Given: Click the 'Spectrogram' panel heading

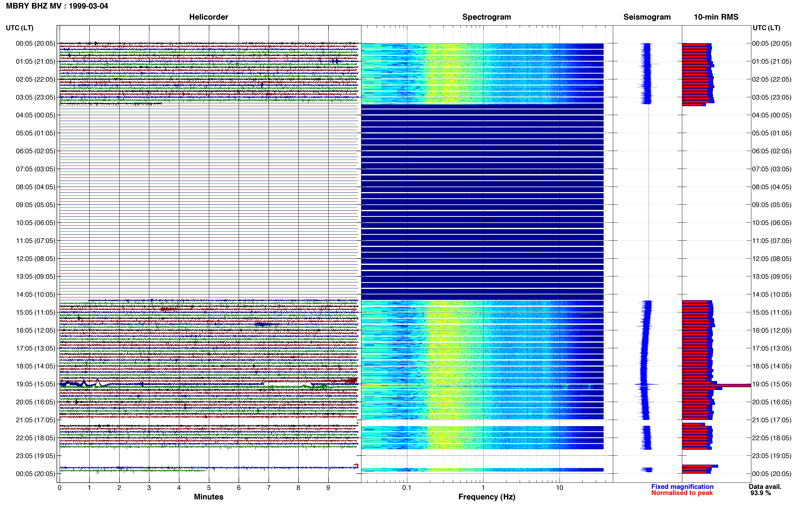Looking at the screenshot, I should (487, 17).
